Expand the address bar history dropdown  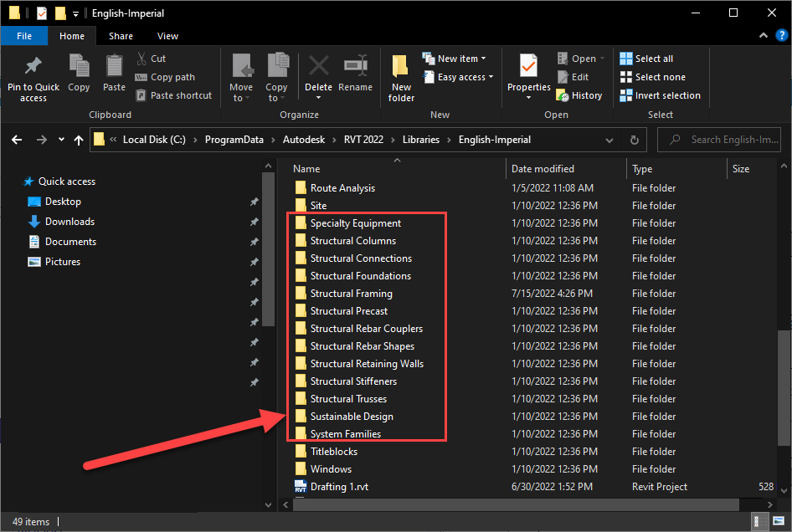(x=609, y=141)
